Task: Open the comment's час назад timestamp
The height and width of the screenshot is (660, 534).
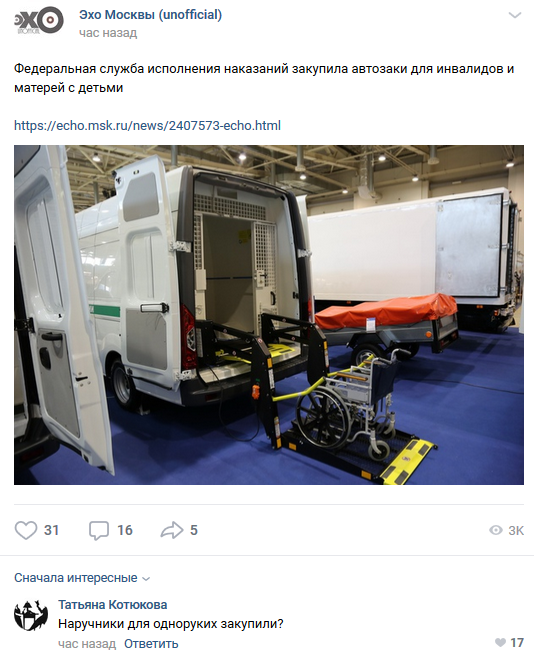Action: pos(87,644)
